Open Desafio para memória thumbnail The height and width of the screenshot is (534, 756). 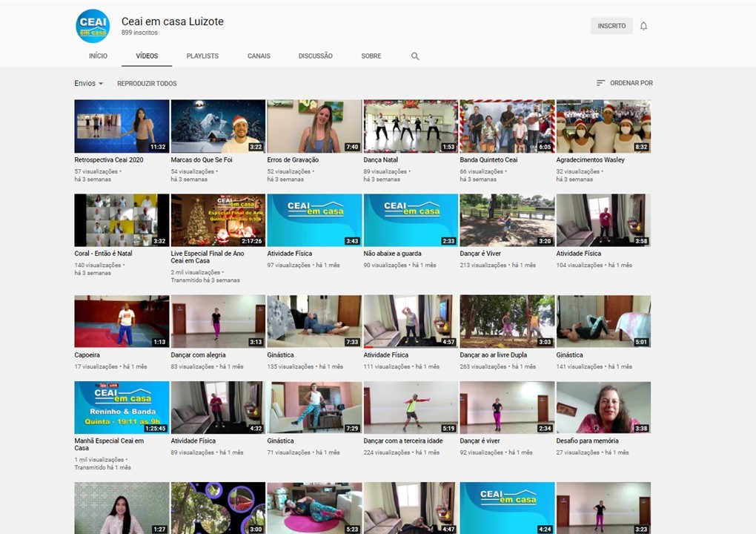pyautogui.click(x=603, y=408)
